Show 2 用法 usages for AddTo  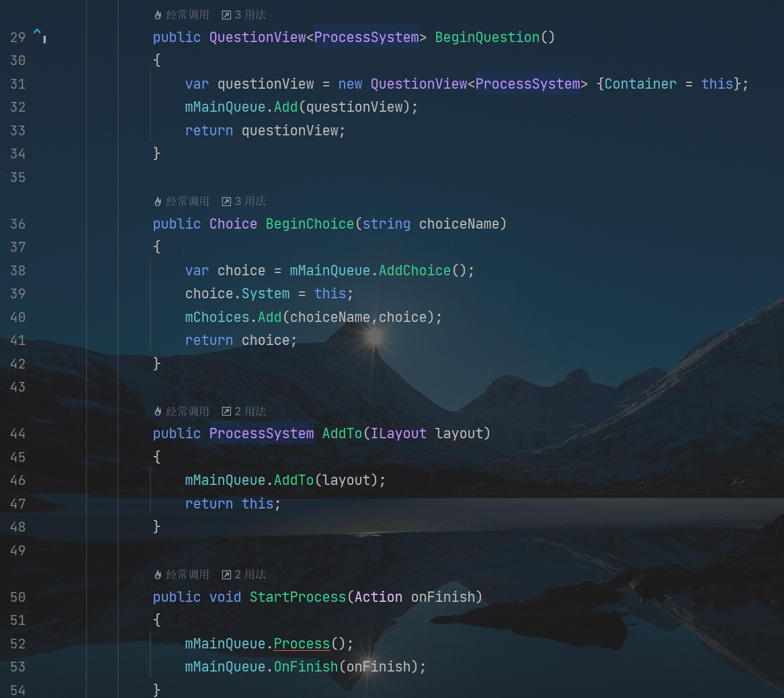click(244, 411)
